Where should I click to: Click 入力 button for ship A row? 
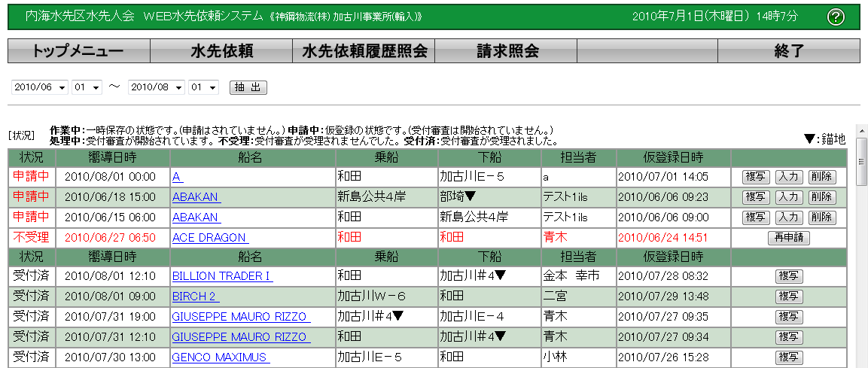click(x=788, y=177)
